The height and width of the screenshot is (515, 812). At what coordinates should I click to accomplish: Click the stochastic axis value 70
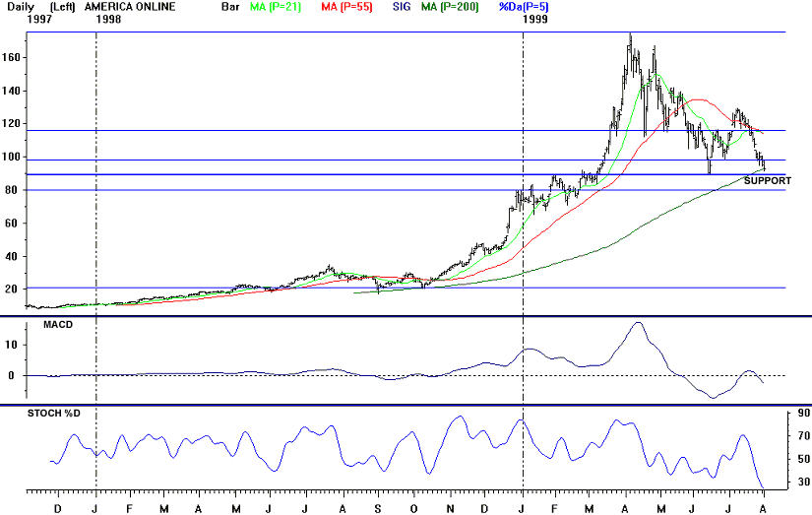coord(804,435)
